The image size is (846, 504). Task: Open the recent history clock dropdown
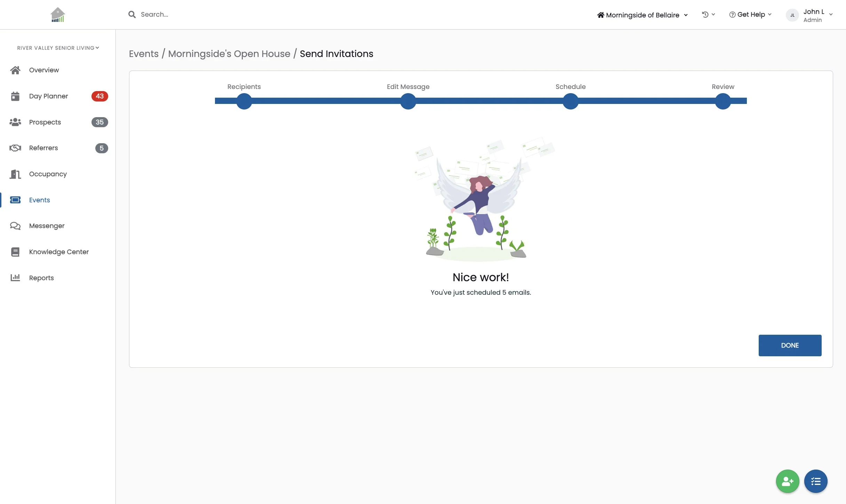[708, 15]
